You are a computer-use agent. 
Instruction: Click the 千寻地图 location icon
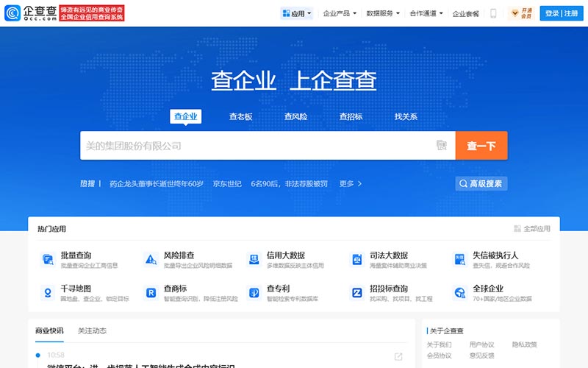tap(48, 292)
